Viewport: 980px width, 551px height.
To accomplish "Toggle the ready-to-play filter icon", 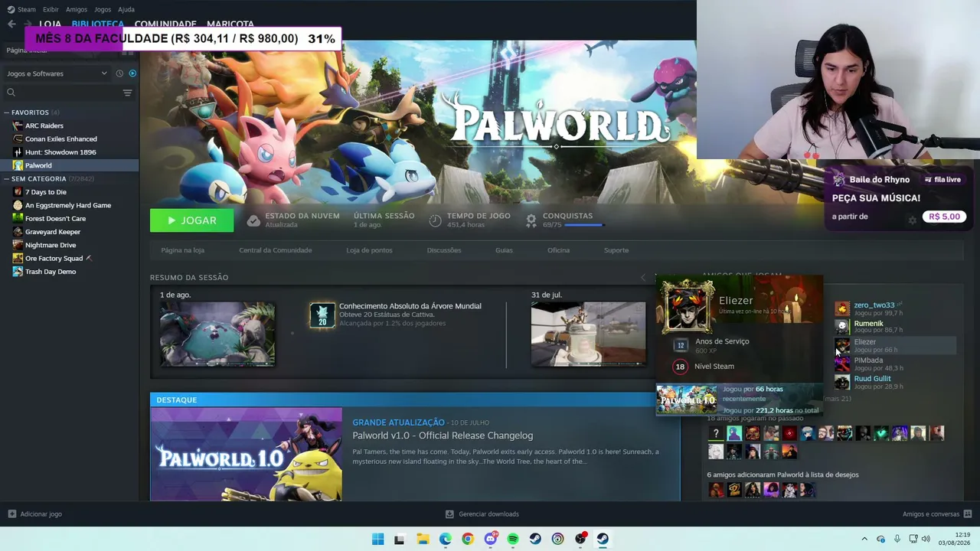I will [x=132, y=73].
